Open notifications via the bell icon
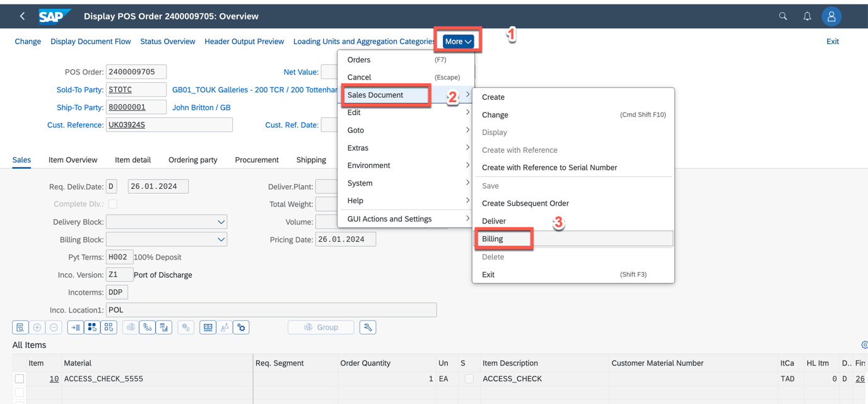Screen dimensions: 868x404 [807, 16]
